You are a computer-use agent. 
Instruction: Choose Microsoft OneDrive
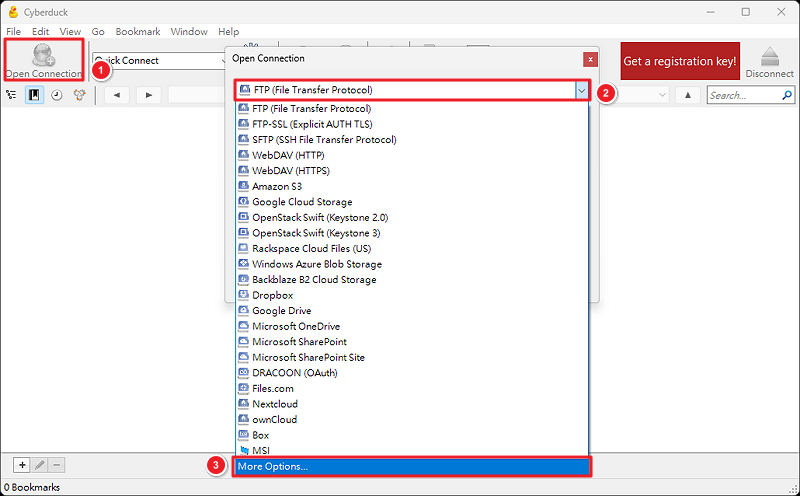412,327
